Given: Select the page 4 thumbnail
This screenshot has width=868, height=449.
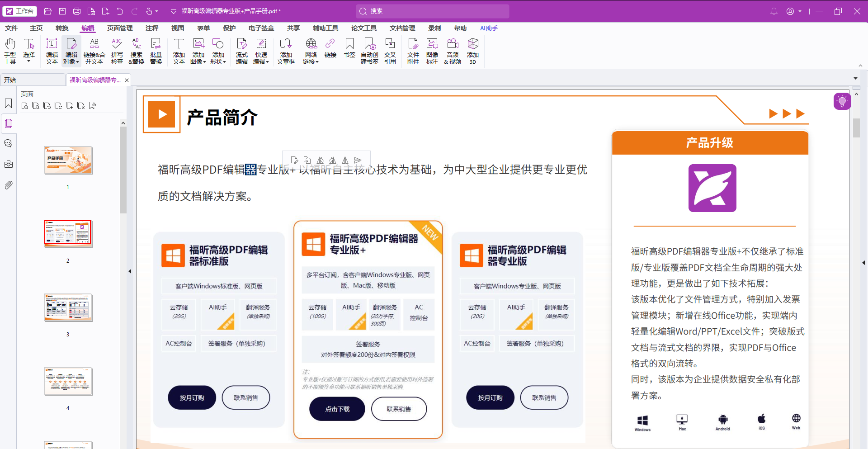Looking at the screenshot, I should (68, 381).
